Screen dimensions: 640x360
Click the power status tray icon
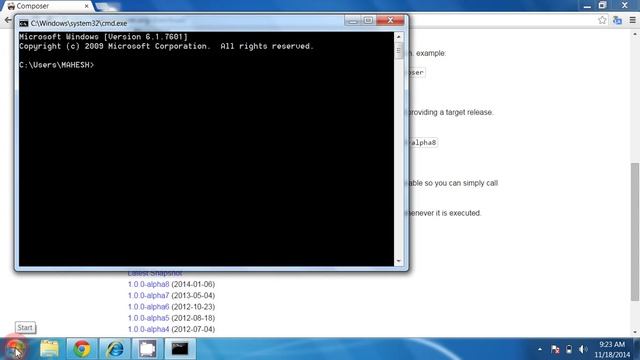(x=569, y=349)
